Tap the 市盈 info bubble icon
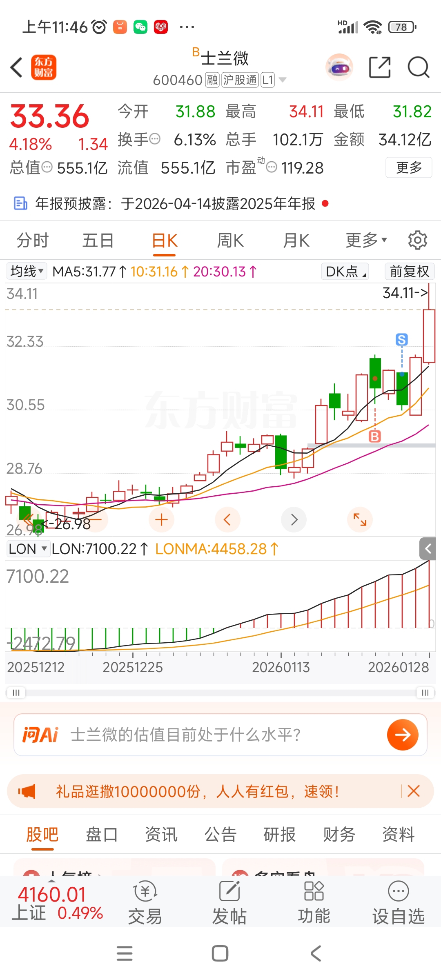The width and height of the screenshot is (441, 980). pyautogui.click(x=272, y=167)
